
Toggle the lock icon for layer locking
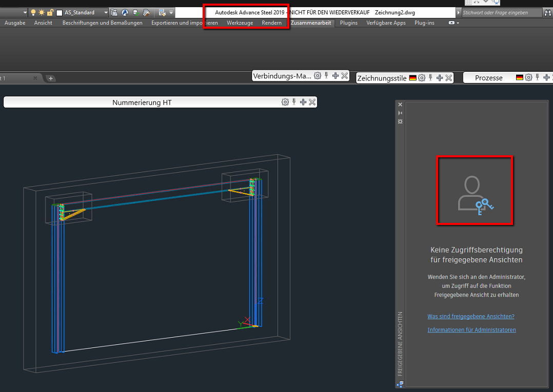[50, 12]
